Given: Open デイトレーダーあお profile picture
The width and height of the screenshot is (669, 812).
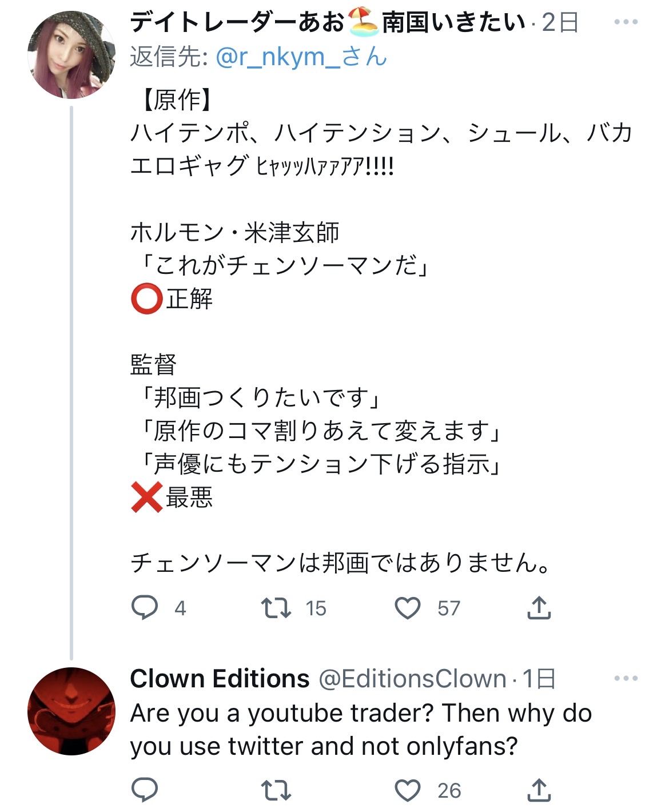Looking at the screenshot, I should [x=71, y=54].
